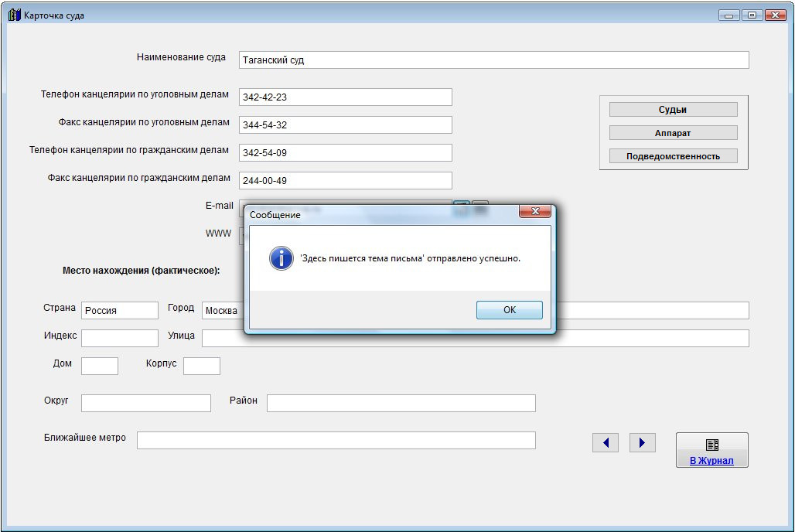Click the civil cases phone field 342-54-09
The height and width of the screenshot is (532, 795).
[345, 152]
